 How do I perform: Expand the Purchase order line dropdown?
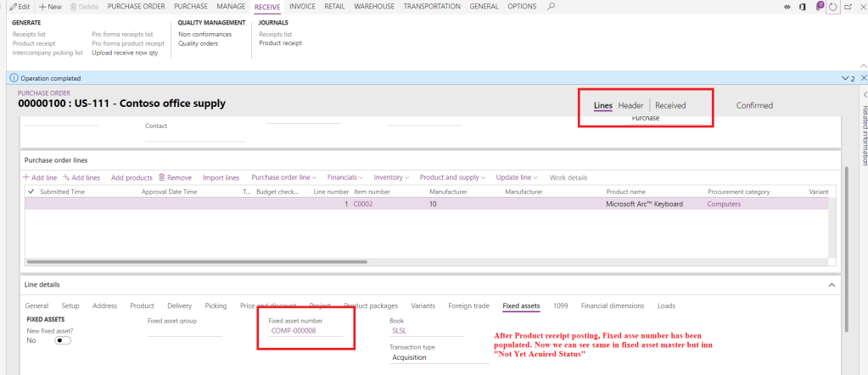[x=283, y=177]
